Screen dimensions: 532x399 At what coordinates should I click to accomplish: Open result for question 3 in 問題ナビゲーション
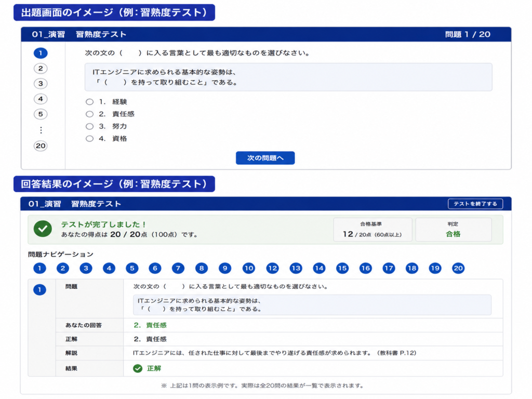pyautogui.click(x=86, y=269)
